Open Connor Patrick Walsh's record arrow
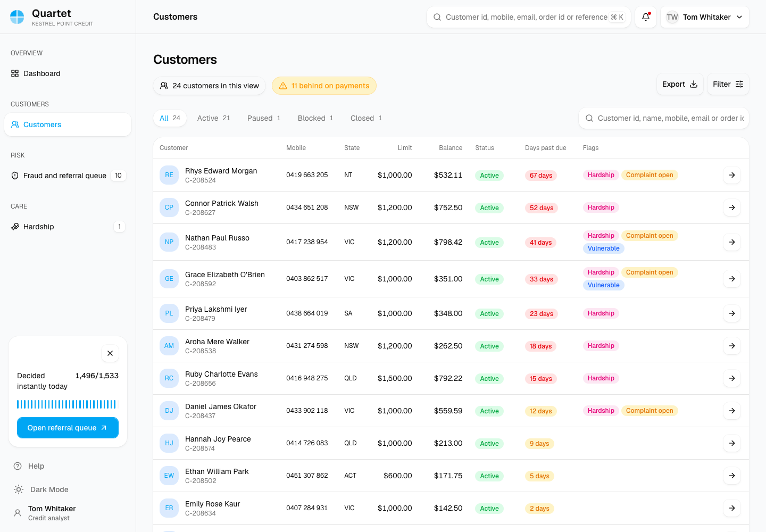The image size is (766, 532). click(732, 207)
